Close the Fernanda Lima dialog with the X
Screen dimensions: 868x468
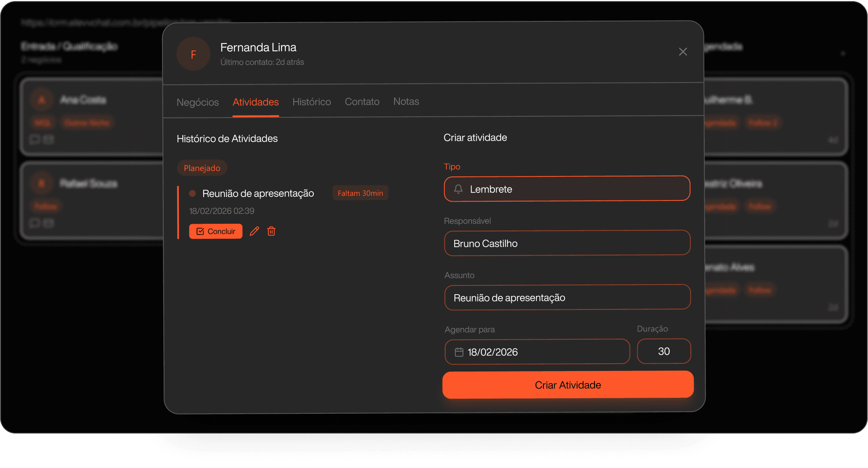[x=683, y=52]
